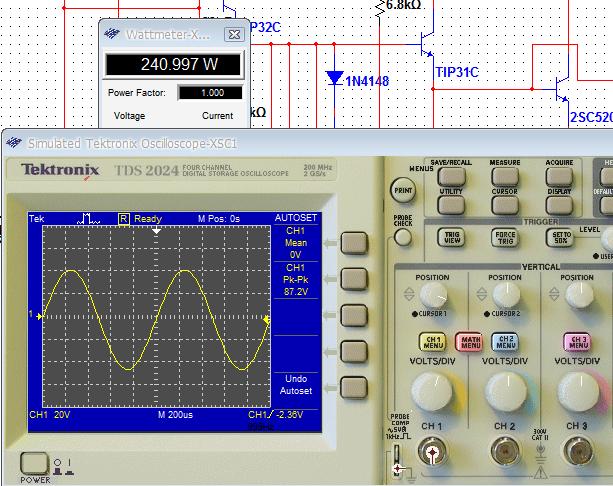Click the Wattmeter window icon
This screenshot has height=486, width=613.
point(112,34)
